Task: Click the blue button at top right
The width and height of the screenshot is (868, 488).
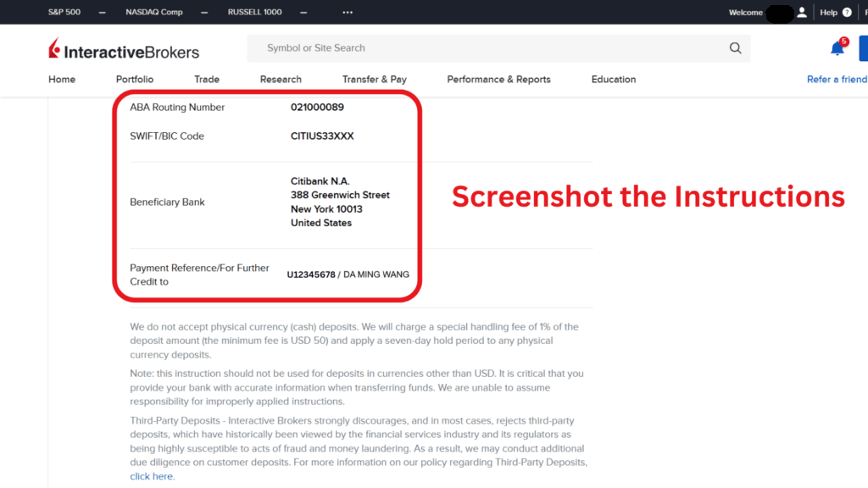Action: [x=863, y=49]
